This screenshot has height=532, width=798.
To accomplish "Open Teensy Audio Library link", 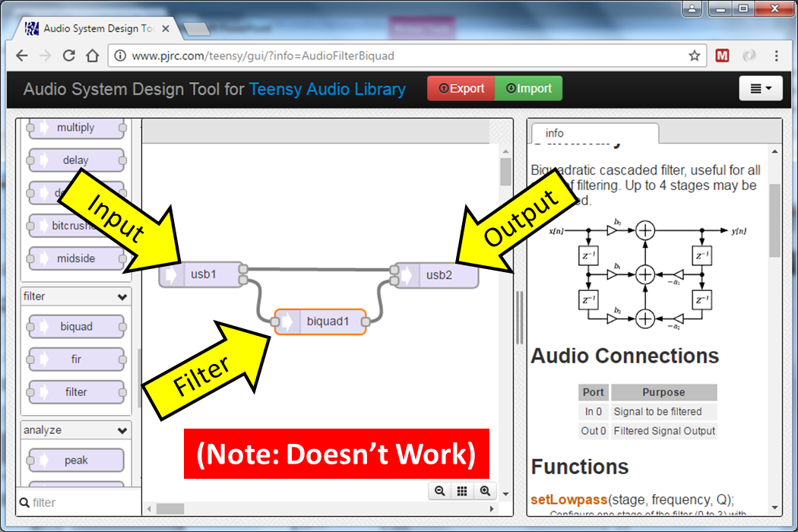I will coord(328,89).
